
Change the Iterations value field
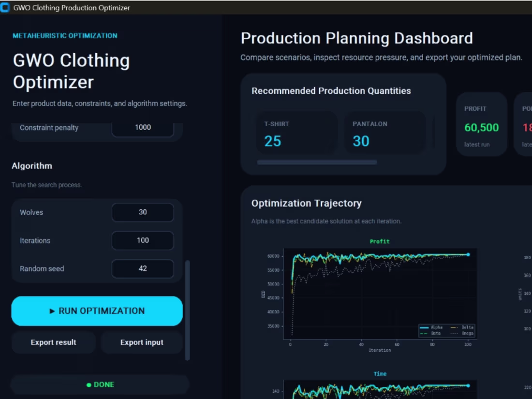143,240
